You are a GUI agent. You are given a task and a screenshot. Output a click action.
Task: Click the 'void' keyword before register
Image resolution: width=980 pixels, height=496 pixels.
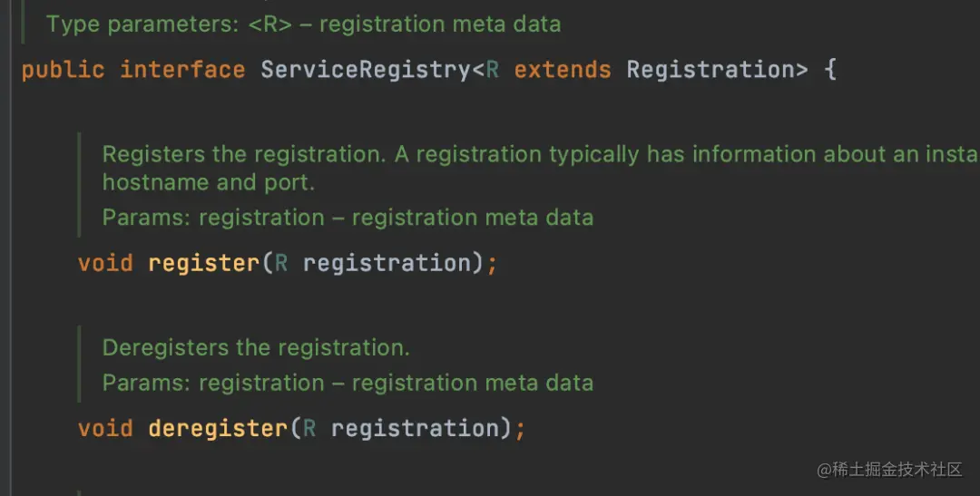(x=105, y=263)
